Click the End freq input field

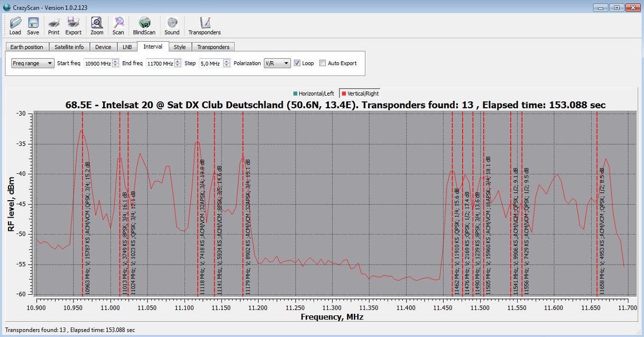coord(160,63)
